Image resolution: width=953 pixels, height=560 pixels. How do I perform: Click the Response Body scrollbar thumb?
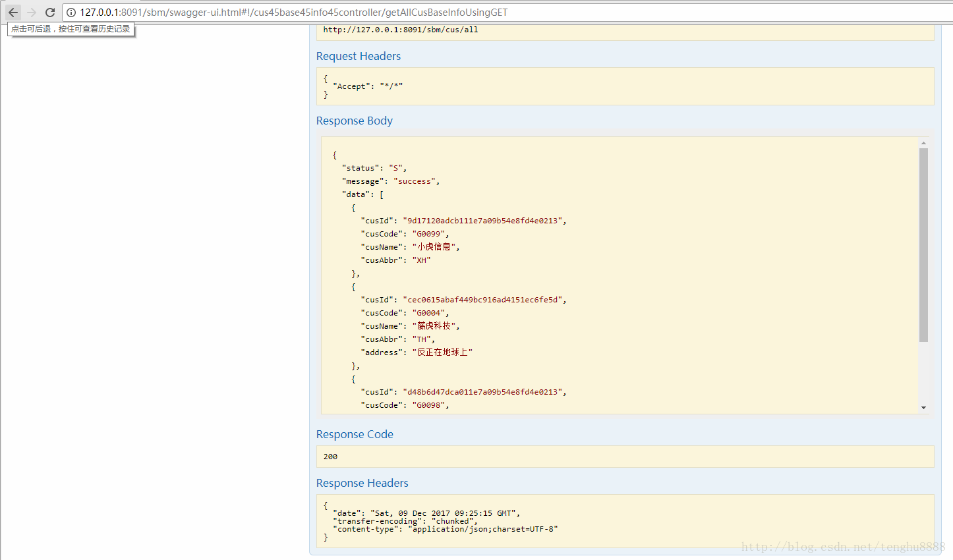pos(923,245)
